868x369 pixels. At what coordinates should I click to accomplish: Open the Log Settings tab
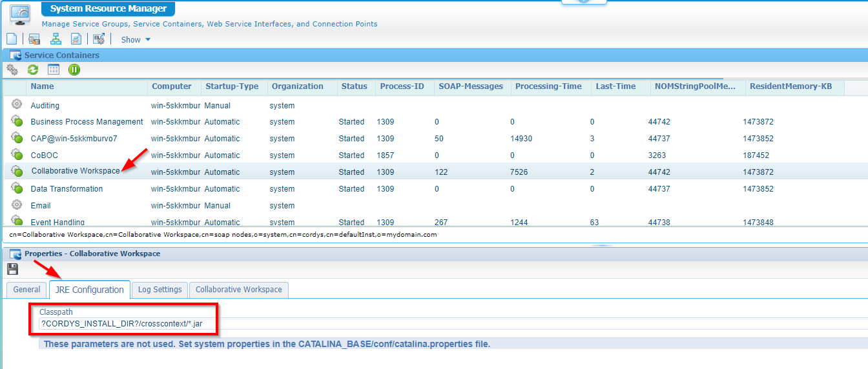point(160,290)
